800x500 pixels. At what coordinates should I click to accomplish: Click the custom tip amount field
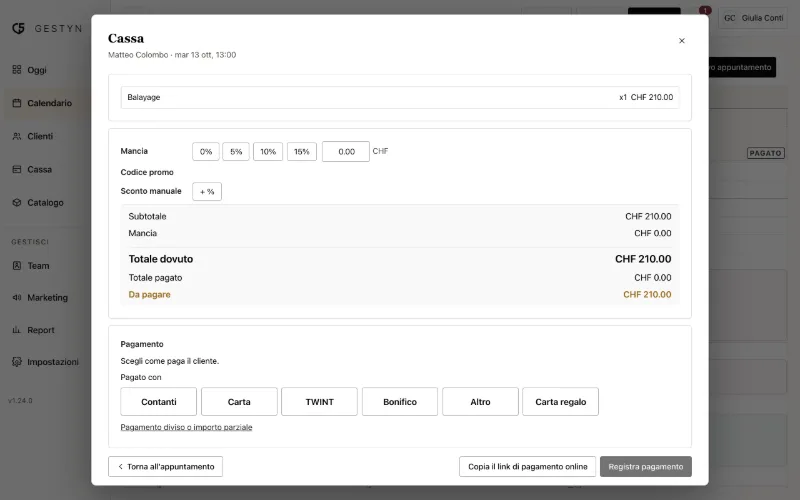tap(346, 152)
